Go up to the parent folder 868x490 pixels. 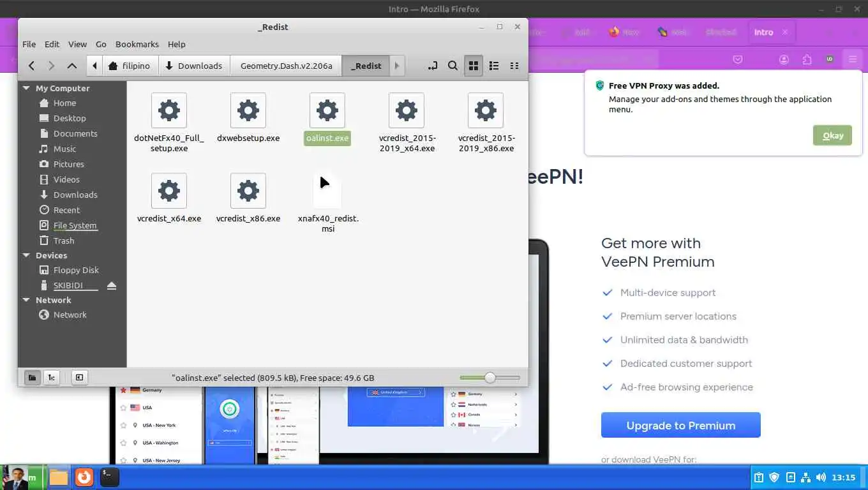coord(72,66)
